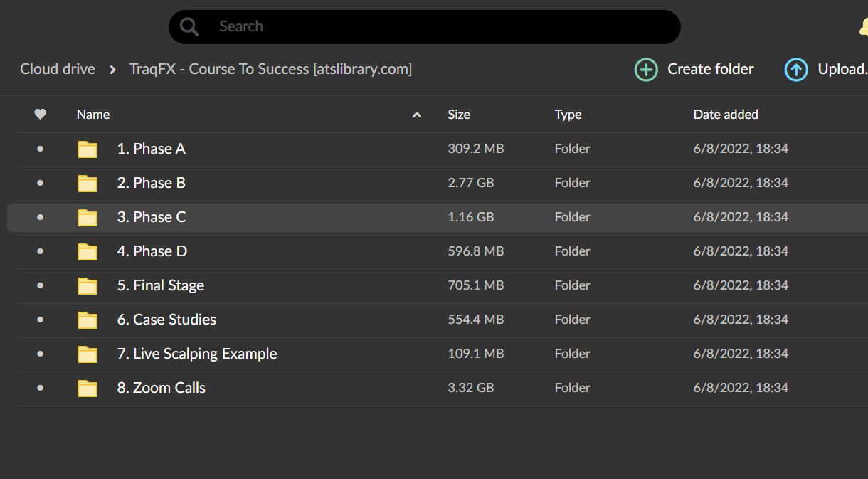868x479 pixels.
Task: Click the heart icon in the column header
Action: [x=41, y=115]
